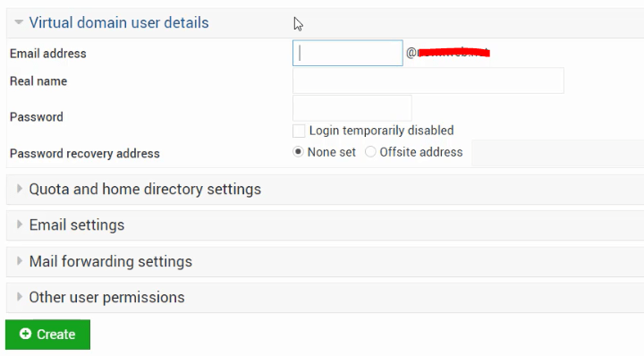Click the plus icon on Create button

click(25, 334)
